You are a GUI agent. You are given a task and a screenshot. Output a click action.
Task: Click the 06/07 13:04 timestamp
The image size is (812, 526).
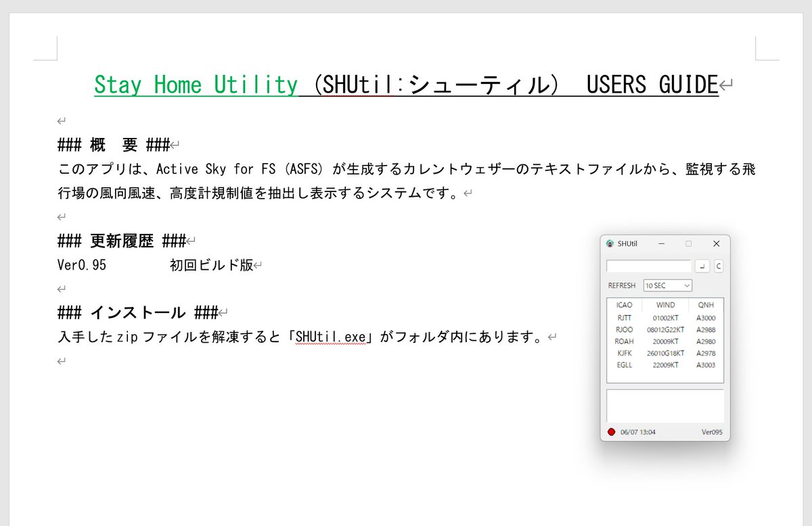coord(637,432)
